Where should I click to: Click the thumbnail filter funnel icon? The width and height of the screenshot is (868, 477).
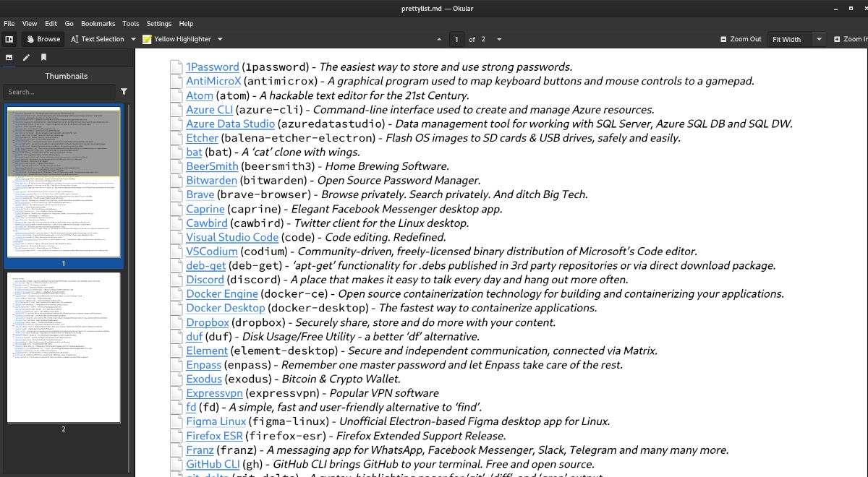(x=124, y=92)
